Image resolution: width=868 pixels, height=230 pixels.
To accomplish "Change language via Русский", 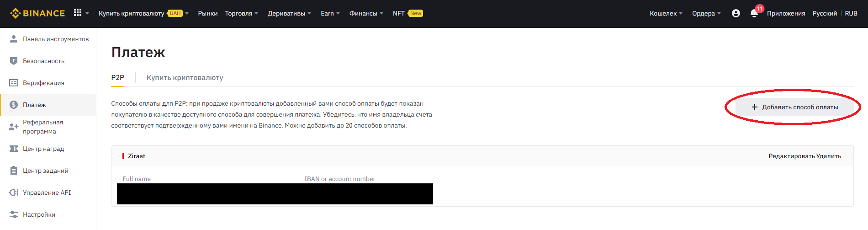I will (x=825, y=13).
